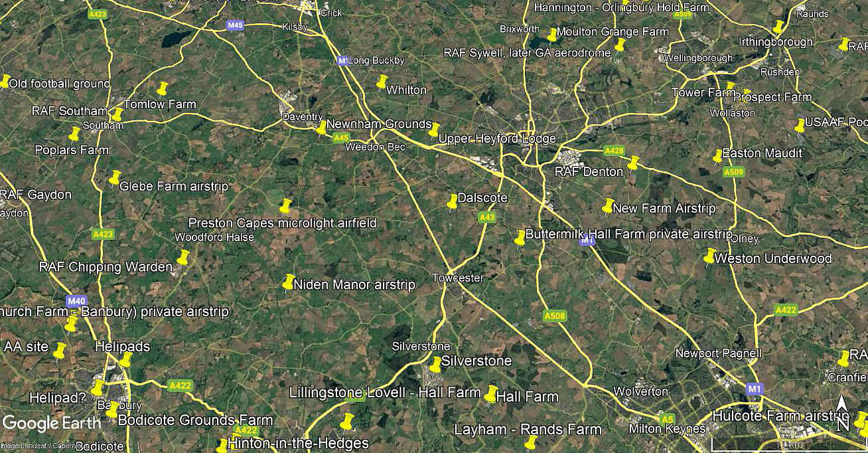Click the Buttermilk Hall Farm pin
The width and height of the screenshot is (868, 453).
[520, 238]
